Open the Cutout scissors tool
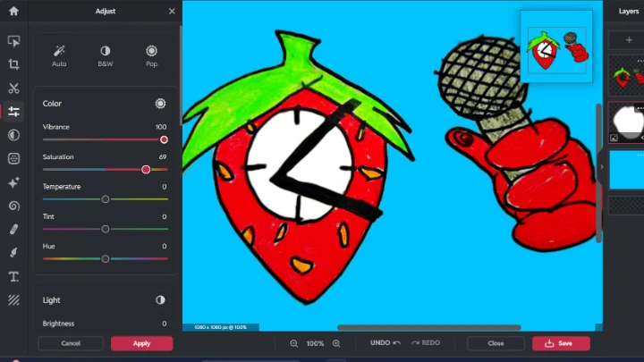This screenshot has width=644, height=362. (x=13, y=88)
